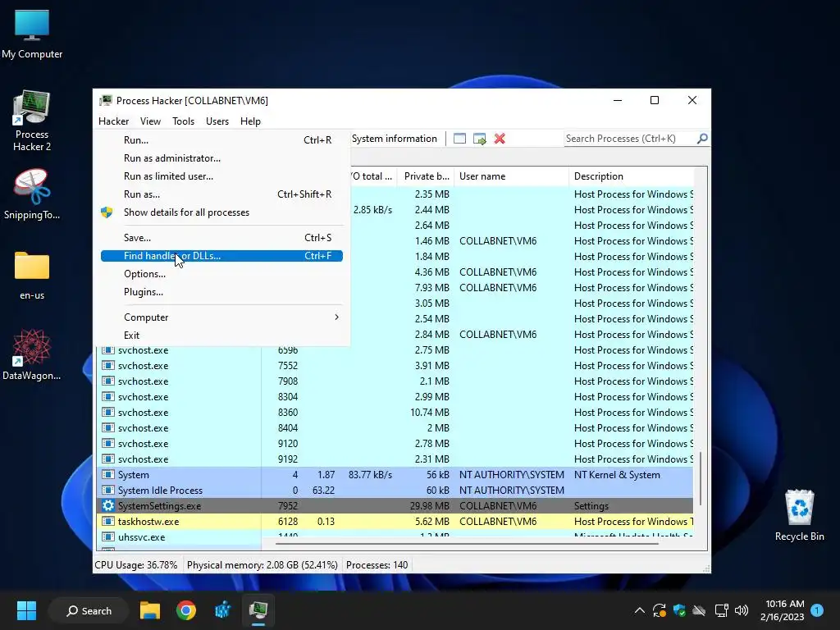The image size is (840, 630).
Task: Select Run as administrator...
Action: pos(221,158)
